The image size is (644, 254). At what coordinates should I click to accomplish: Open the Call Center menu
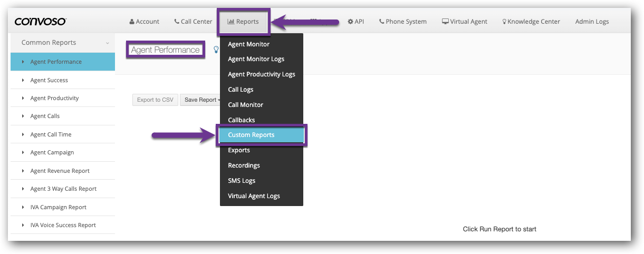pyautogui.click(x=193, y=22)
